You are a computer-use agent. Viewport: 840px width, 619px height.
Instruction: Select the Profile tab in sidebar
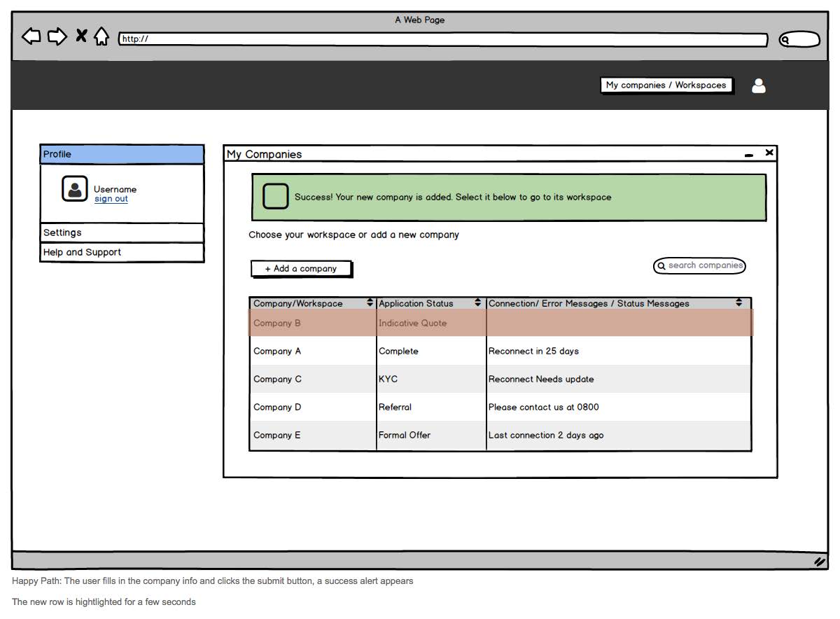pos(122,154)
